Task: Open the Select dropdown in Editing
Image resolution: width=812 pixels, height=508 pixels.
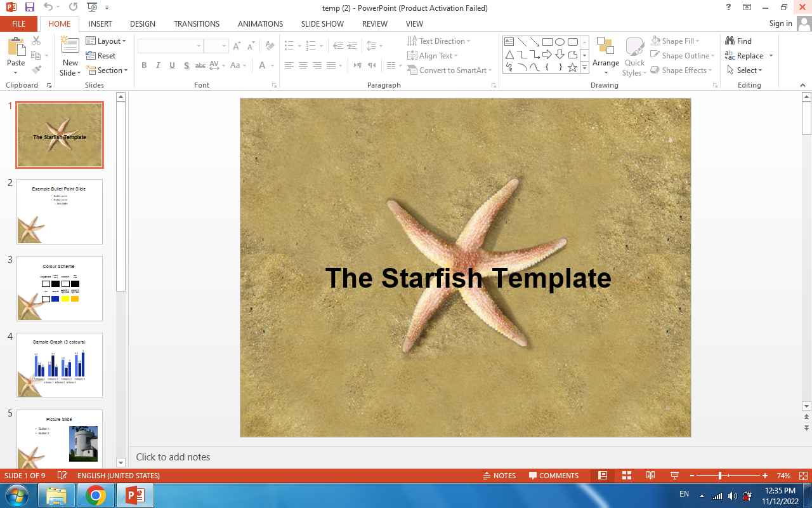Action: [745, 70]
